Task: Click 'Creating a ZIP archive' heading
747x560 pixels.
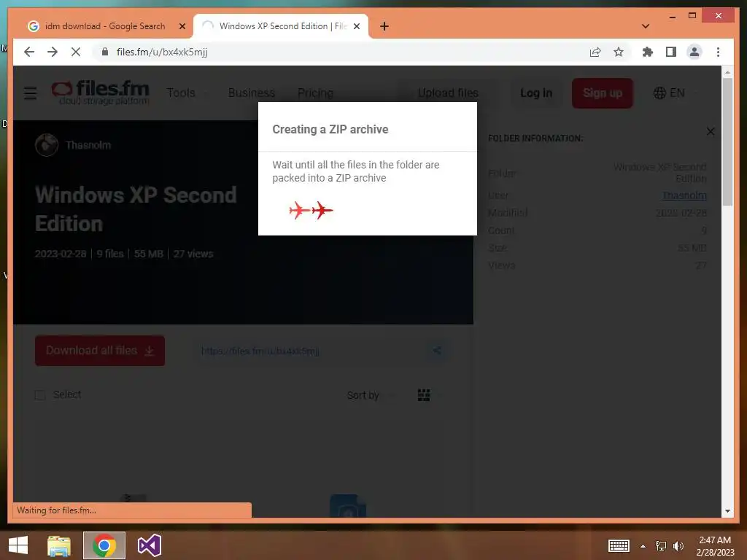Action: click(330, 130)
